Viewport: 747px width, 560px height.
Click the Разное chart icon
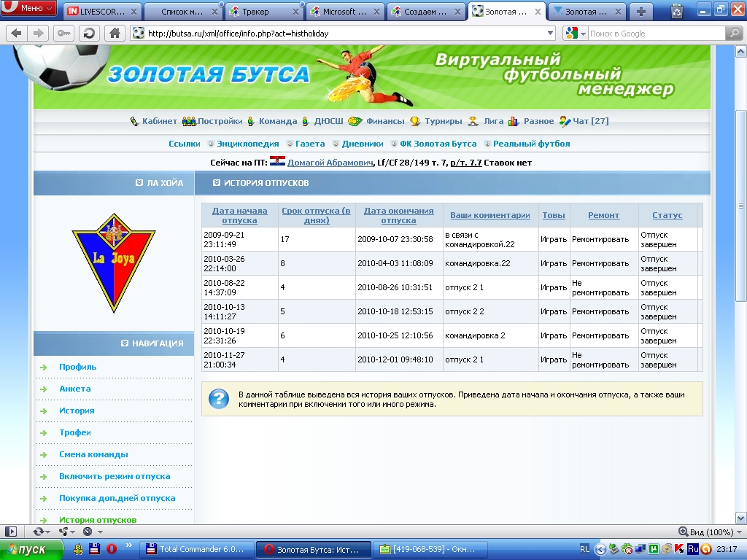click(514, 121)
